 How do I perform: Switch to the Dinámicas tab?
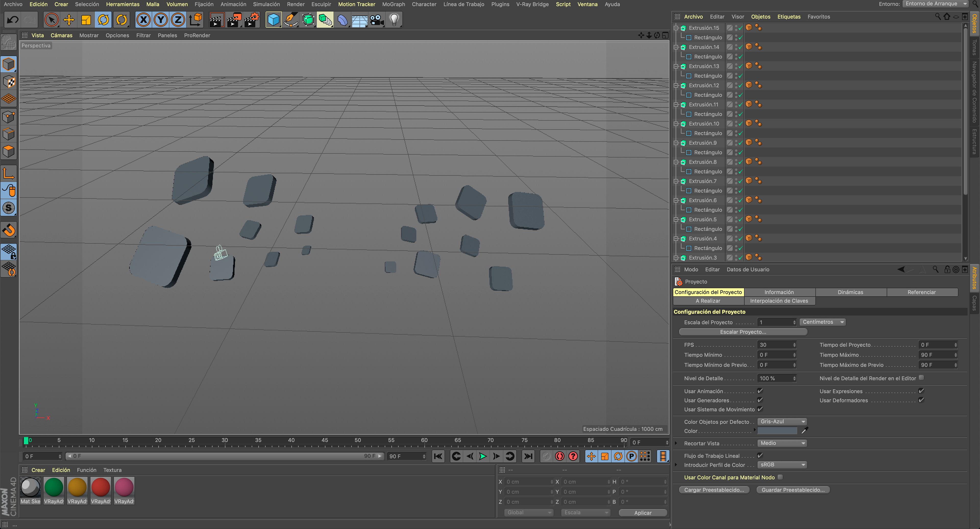click(850, 292)
